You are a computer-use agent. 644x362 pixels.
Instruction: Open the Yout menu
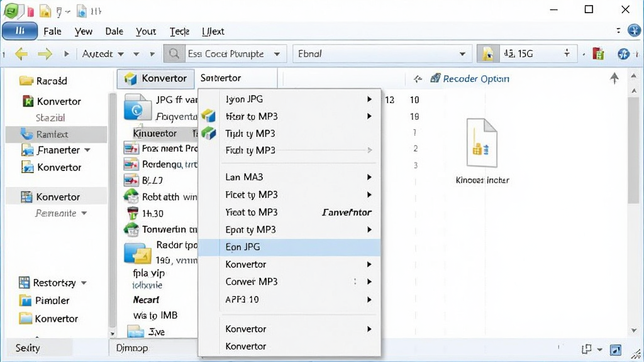click(146, 31)
